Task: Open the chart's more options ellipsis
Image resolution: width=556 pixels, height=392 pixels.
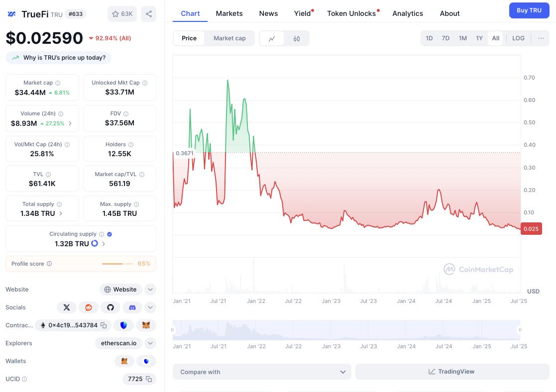Action: [x=541, y=38]
